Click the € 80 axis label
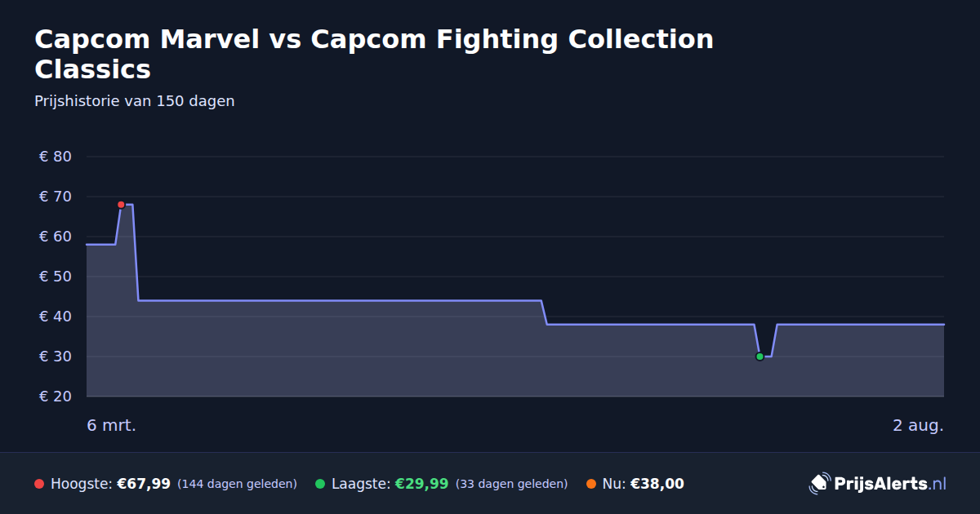This screenshot has width=980, height=514. coord(56,157)
